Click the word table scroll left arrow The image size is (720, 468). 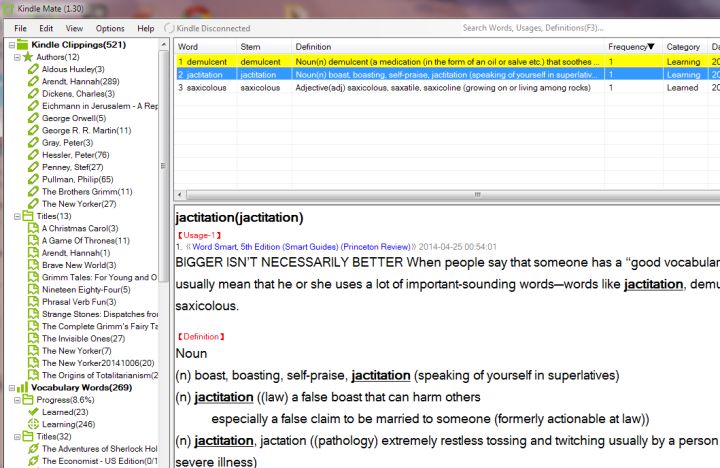point(180,195)
